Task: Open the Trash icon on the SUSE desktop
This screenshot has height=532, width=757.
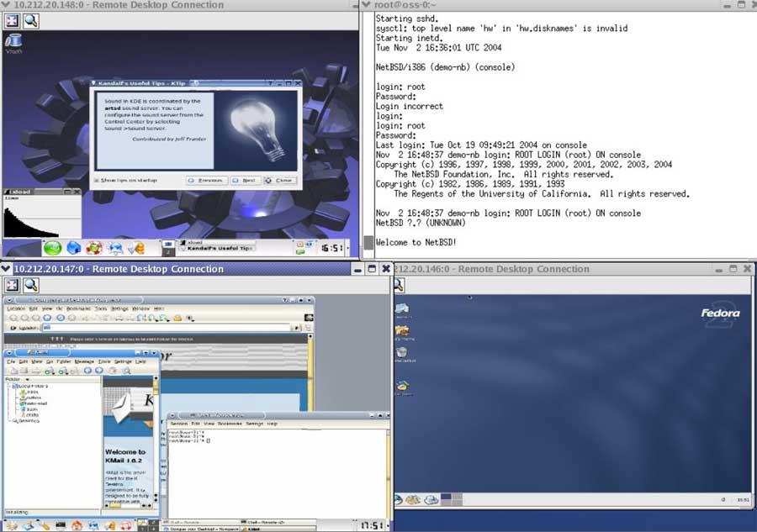Action: [x=13, y=44]
